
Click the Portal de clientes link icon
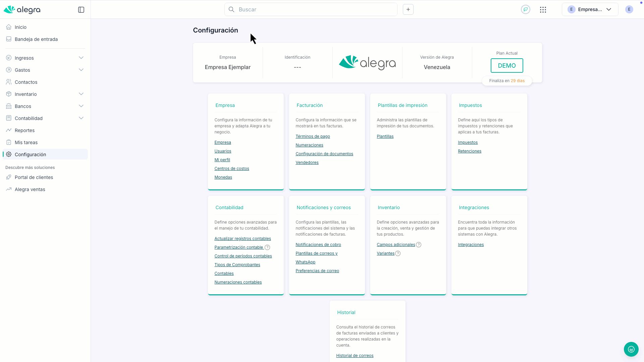click(9, 177)
